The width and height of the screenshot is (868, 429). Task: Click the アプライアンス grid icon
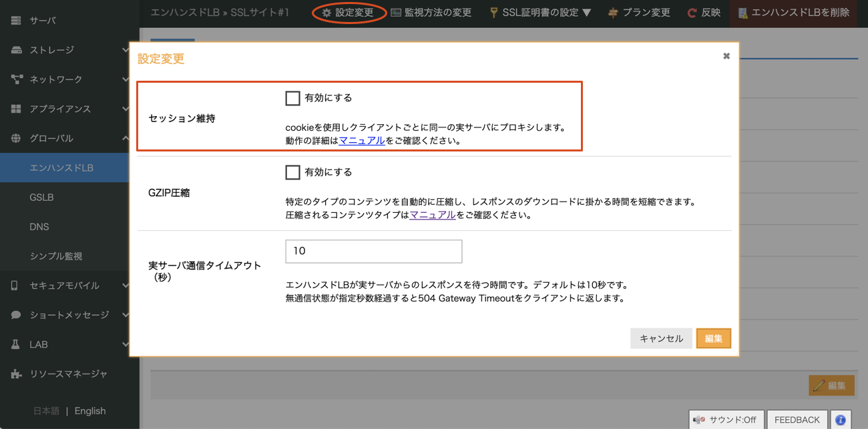pos(15,109)
